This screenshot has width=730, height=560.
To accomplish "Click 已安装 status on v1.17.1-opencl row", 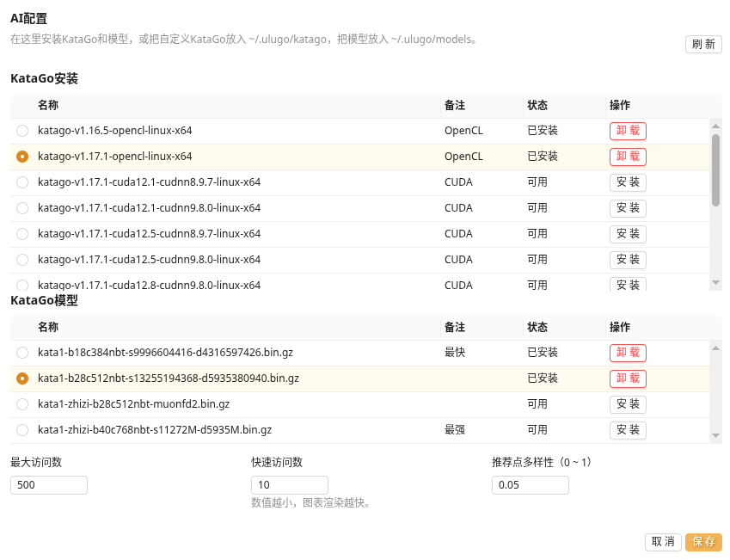I will [543, 157].
